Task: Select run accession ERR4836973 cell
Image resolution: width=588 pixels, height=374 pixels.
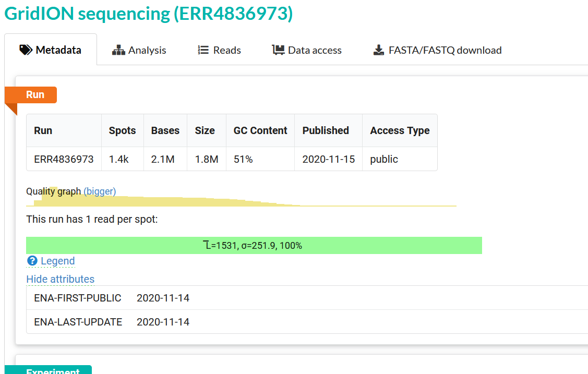Action: click(x=64, y=159)
